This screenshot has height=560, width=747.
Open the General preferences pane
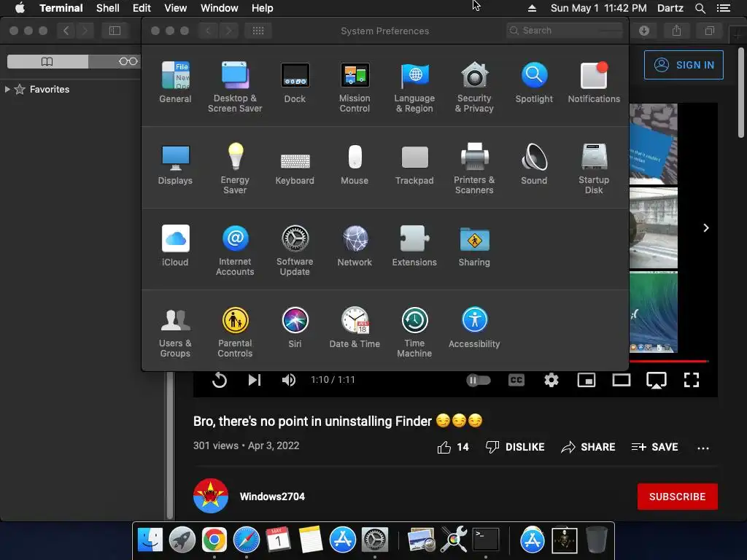pyautogui.click(x=175, y=82)
